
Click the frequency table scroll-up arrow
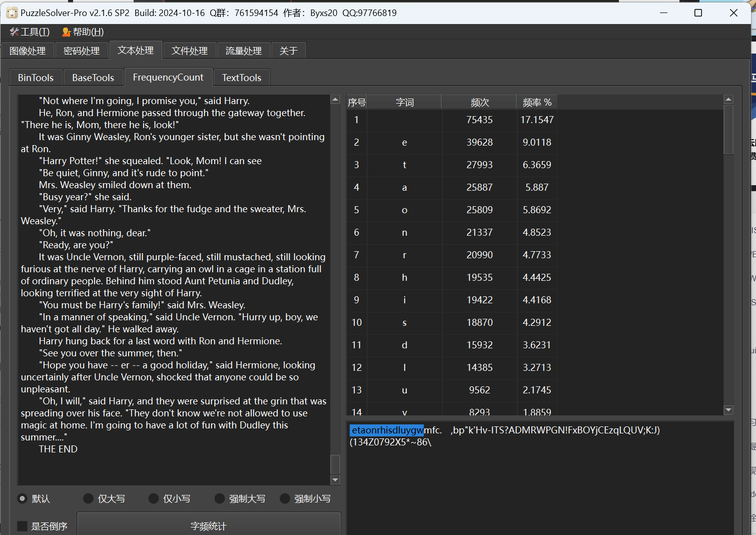728,100
